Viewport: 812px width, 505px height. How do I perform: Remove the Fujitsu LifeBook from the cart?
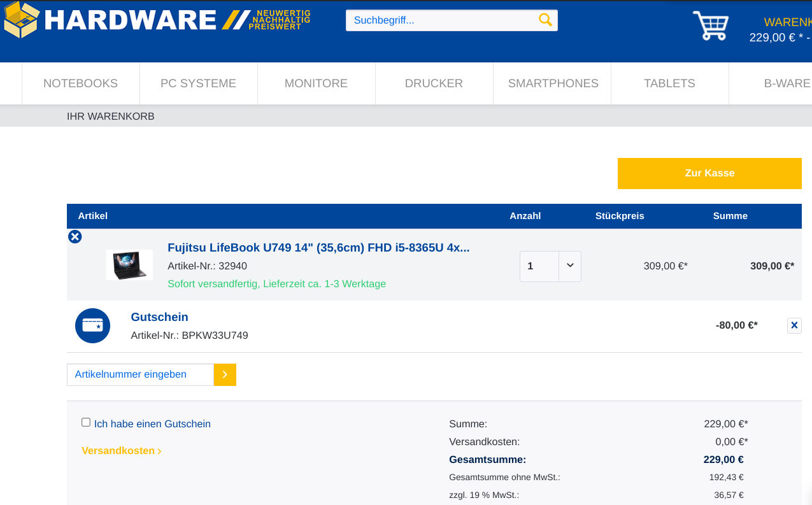click(75, 237)
